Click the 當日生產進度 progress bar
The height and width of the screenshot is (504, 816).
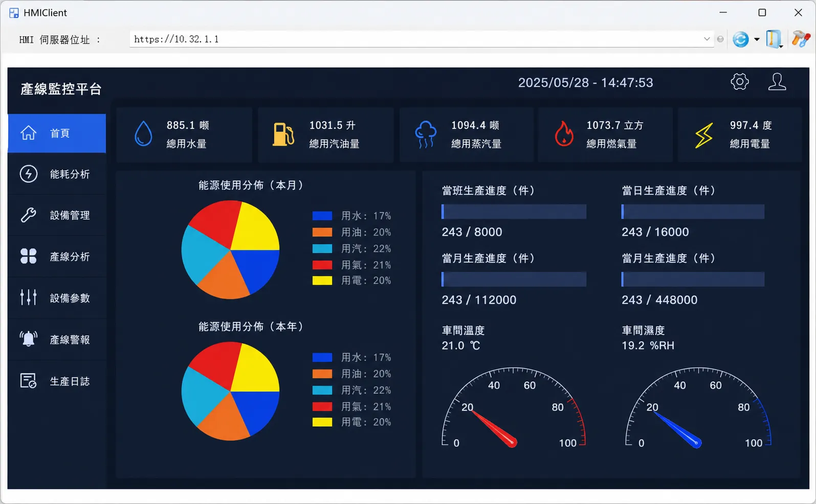693,212
